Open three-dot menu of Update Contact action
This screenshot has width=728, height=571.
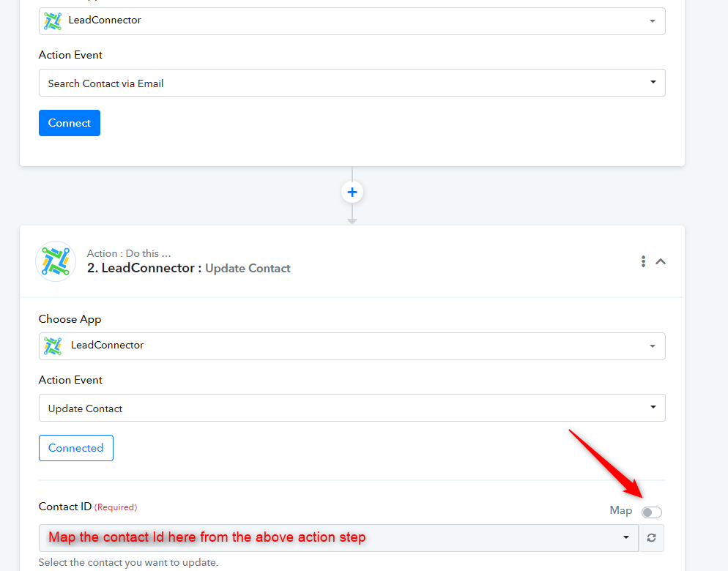pyautogui.click(x=643, y=261)
